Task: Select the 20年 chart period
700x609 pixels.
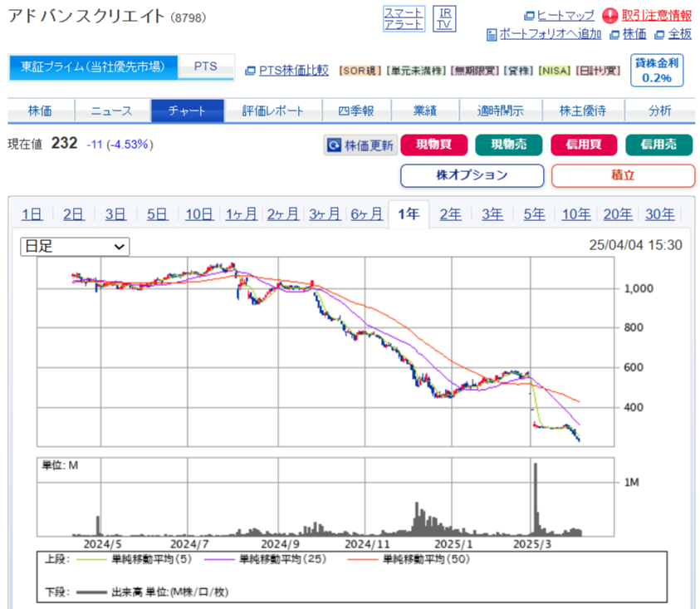Action: 618,214
